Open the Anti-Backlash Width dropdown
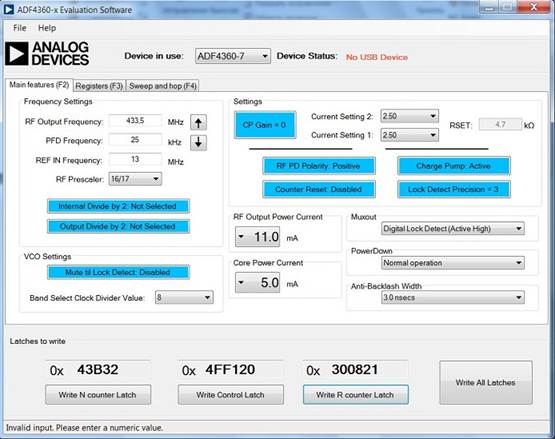This screenshot has height=439, width=555. coord(453,297)
